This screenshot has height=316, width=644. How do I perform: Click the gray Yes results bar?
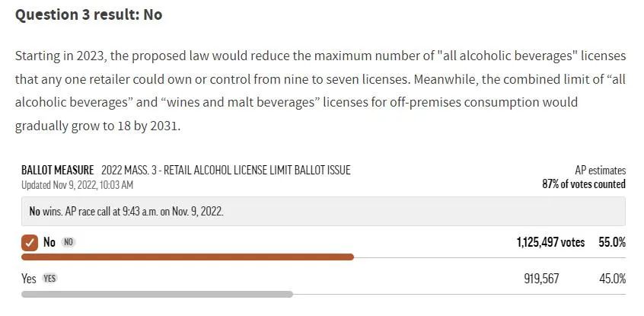tap(157, 294)
